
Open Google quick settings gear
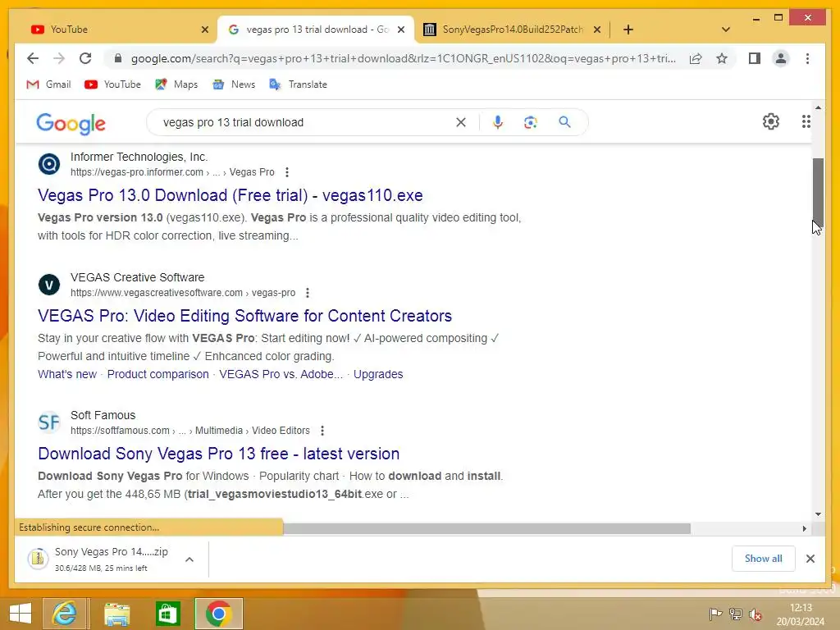click(771, 121)
